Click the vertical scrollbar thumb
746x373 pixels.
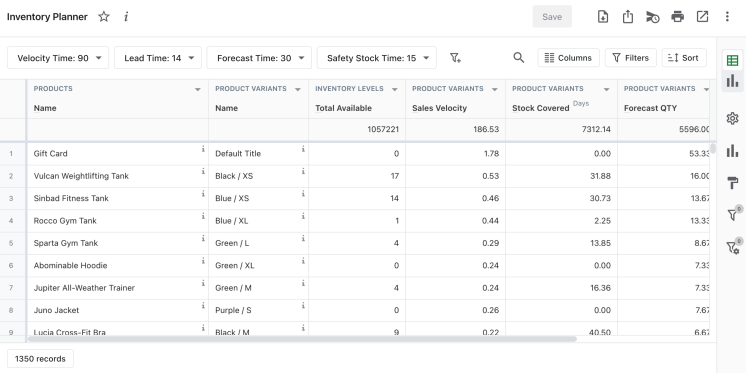pos(712,148)
